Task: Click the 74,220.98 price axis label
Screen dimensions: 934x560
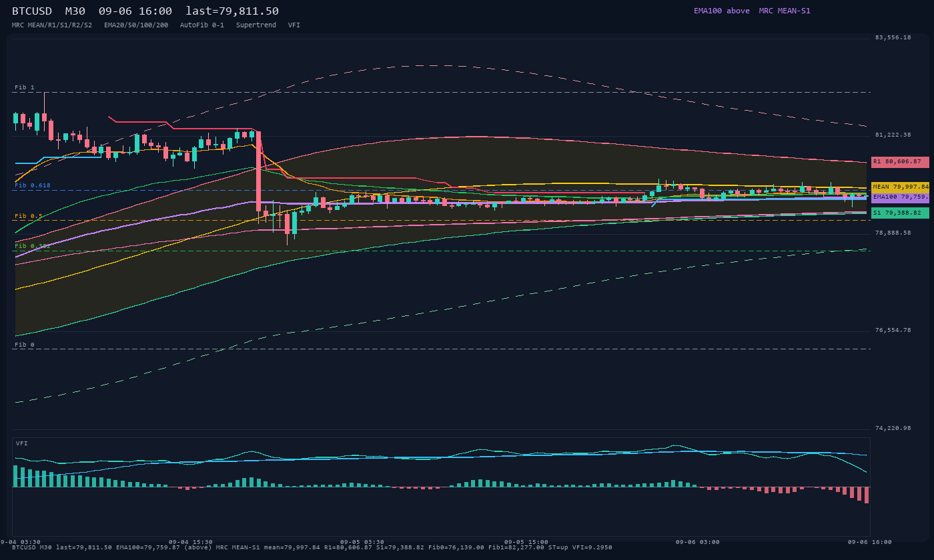Action: (x=893, y=428)
